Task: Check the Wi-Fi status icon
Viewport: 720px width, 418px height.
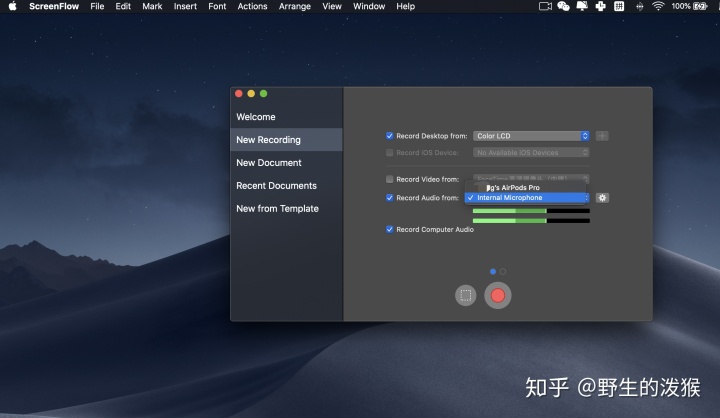Action: point(658,6)
